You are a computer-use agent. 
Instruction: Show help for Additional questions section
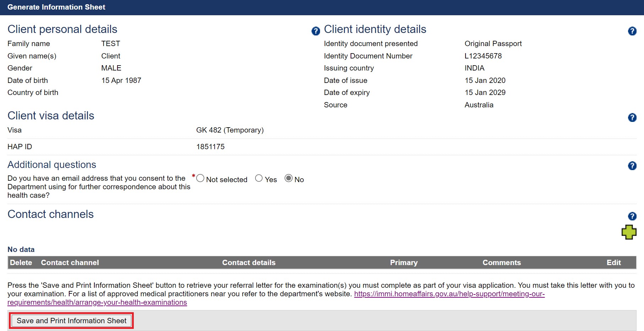(x=632, y=165)
